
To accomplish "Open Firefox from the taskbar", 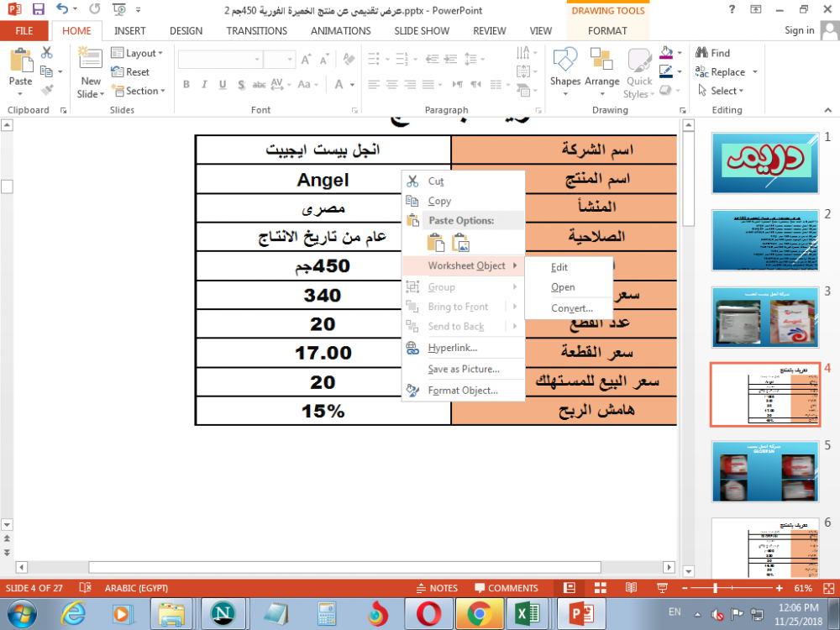I will tap(378, 613).
